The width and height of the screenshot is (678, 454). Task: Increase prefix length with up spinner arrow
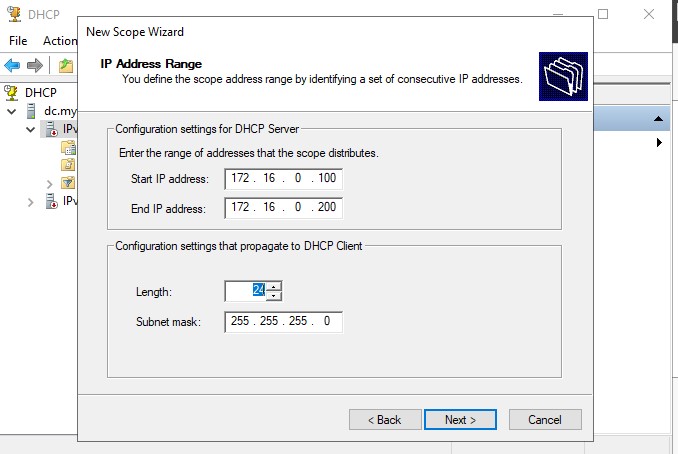(274, 286)
